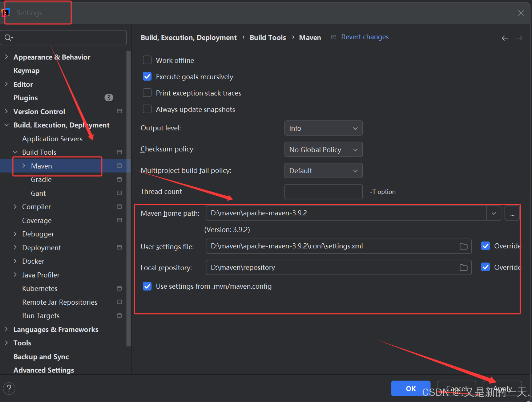The image size is (532, 402).
Task: Click project-level icon next to Coverage
Action: click(119, 220)
